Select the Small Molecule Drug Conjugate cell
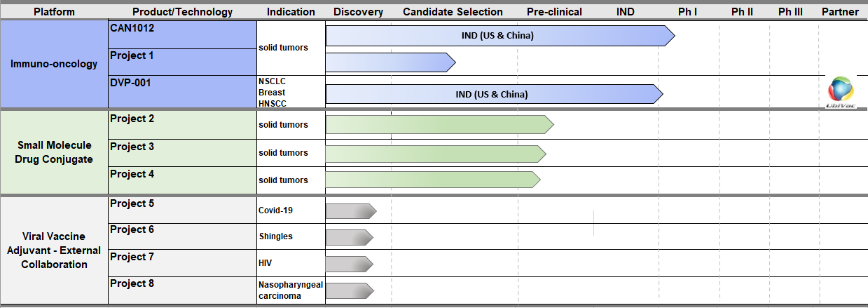868x308 pixels. coord(54,152)
